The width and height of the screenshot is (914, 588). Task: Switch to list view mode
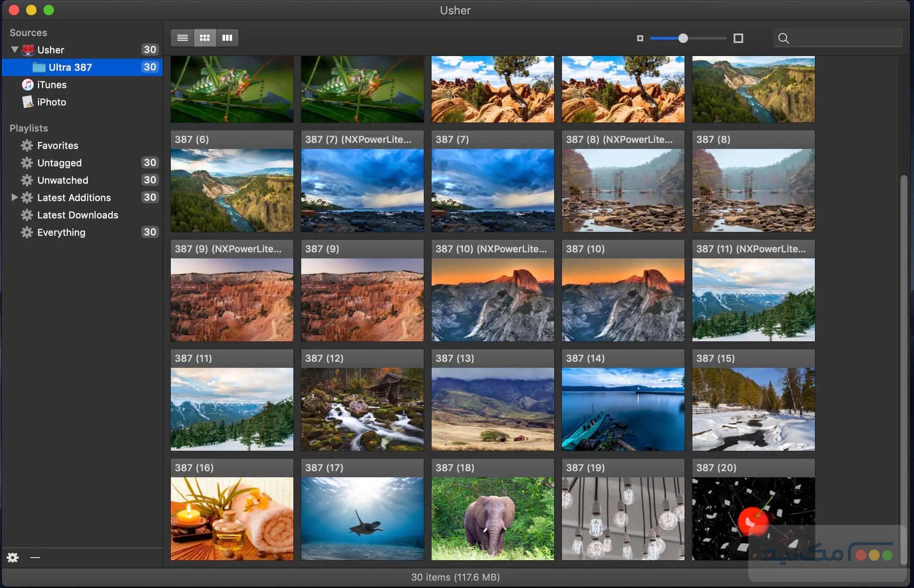pyautogui.click(x=183, y=38)
